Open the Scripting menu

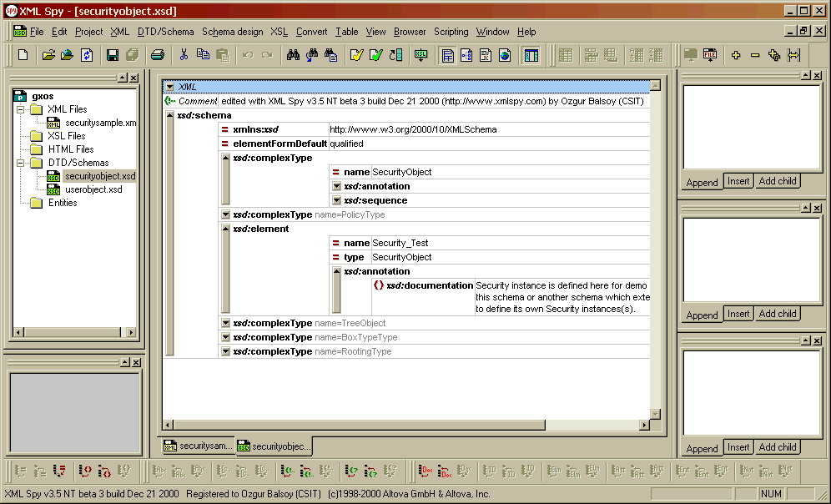point(451,32)
